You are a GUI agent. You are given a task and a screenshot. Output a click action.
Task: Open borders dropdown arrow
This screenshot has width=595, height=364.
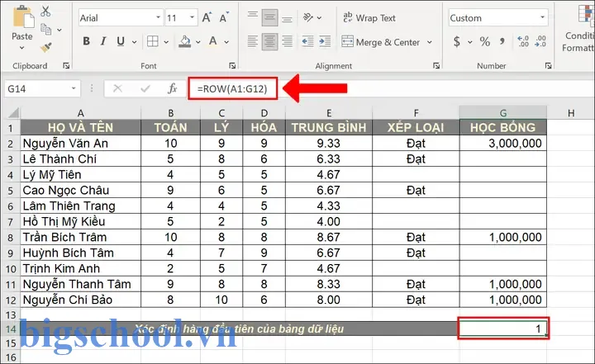(x=166, y=42)
